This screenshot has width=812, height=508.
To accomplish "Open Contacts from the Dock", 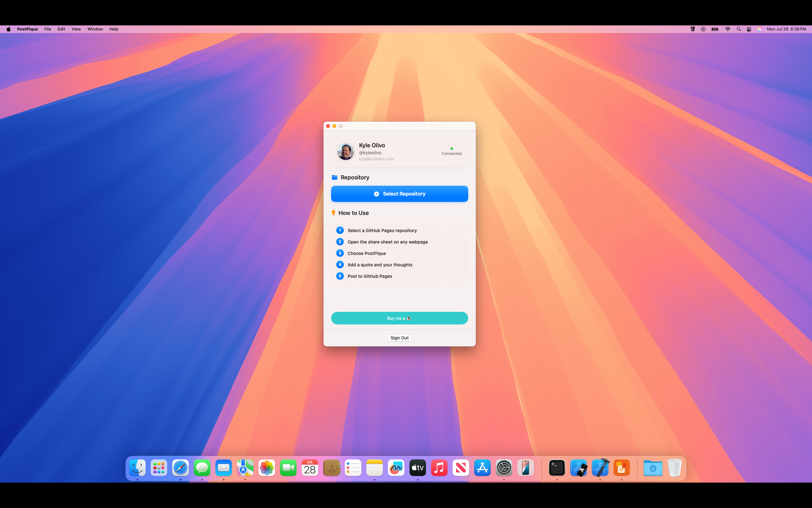I will coord(331,468).
